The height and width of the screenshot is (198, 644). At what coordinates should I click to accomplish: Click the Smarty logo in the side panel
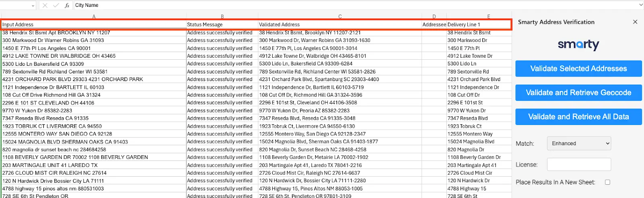click(578, 44)
